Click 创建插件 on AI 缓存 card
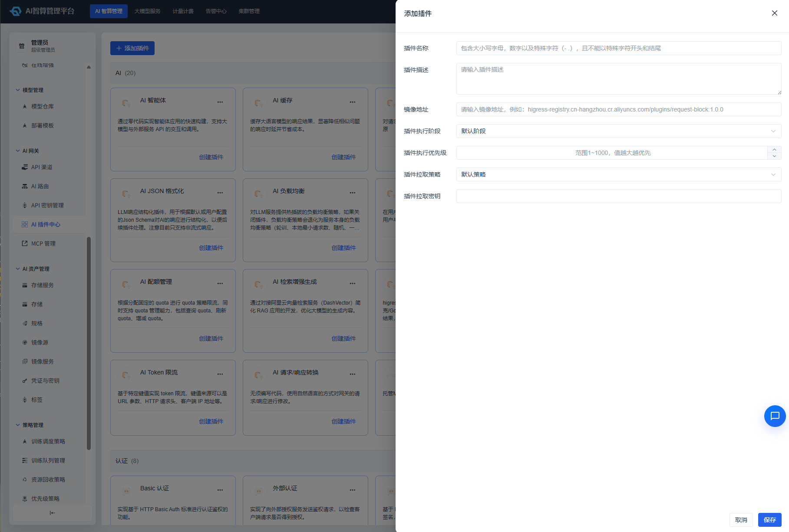 pyautogui.click(x=343, y=157)
